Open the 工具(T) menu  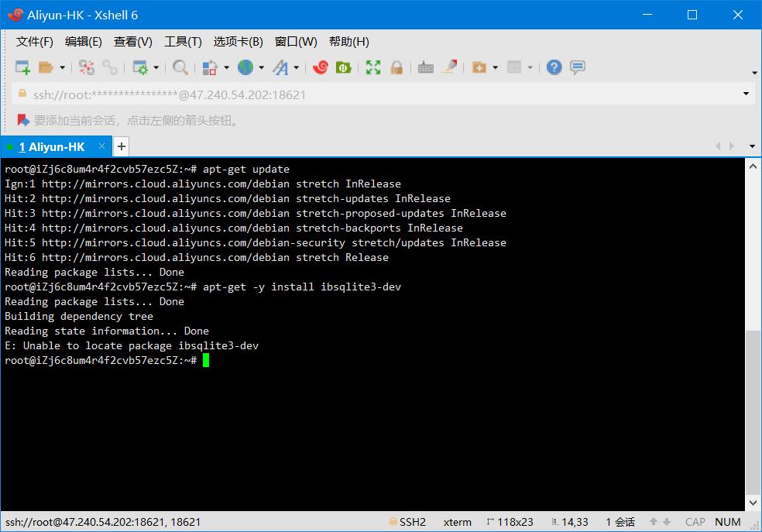(183, 42)
